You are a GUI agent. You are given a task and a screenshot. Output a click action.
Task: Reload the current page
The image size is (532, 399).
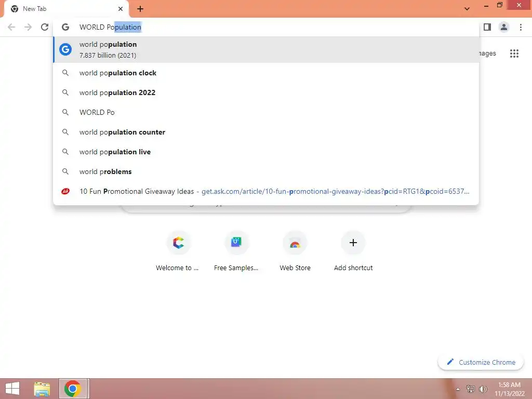(x=45, y=27)
